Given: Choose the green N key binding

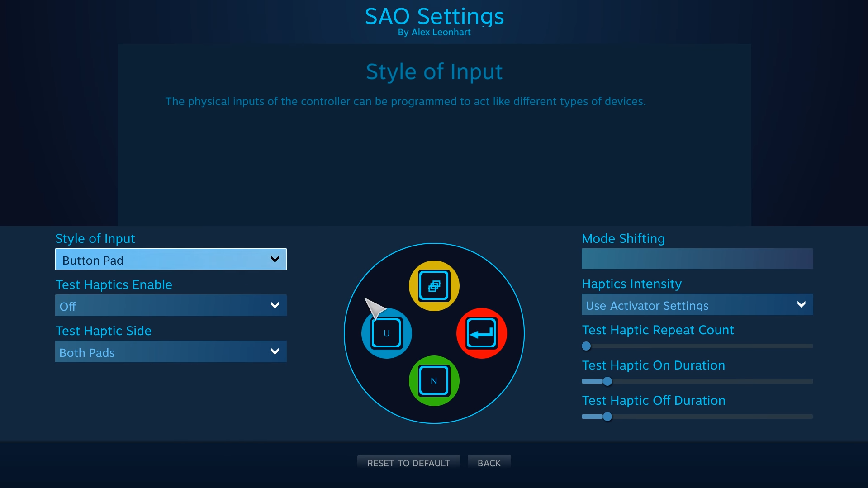Looking at the screenshot, I should pyautogui.click(x=434, y=381).
